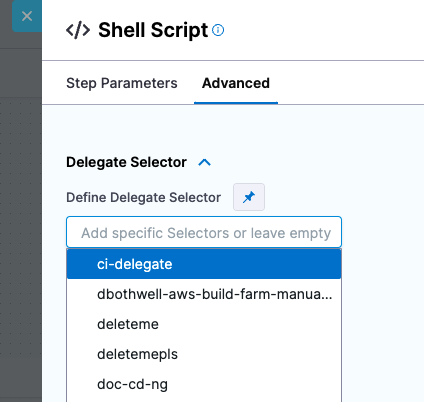This screenshot has width=424, height=402.
Task: Click blank header area right of info icon
Action: click(323, 30)
